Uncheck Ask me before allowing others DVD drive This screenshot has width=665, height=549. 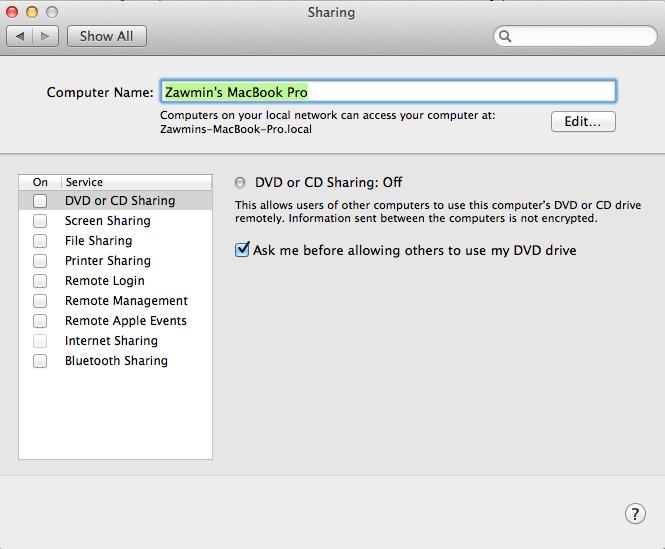point(242,249)
